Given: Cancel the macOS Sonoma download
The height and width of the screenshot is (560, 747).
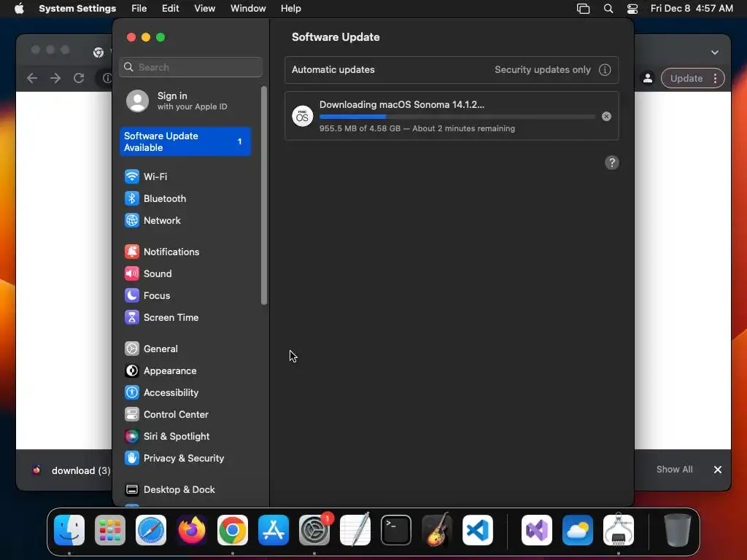Looking at the screenshot, I should tap(606, 117).
